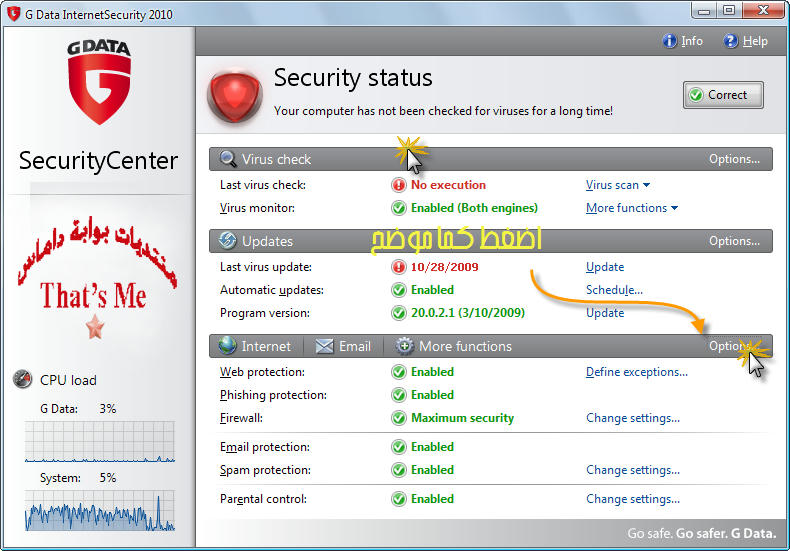Open Options for Updates section
This screenshot has height=551, width=790.
(734, 241)
